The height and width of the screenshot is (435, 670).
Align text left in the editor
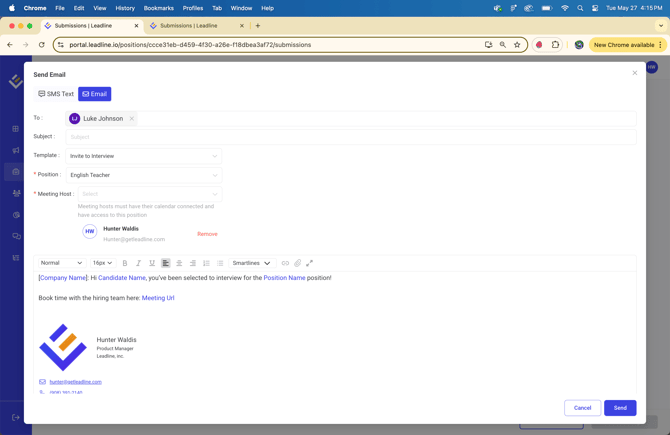pyautogui.click(x=165, y=263)
